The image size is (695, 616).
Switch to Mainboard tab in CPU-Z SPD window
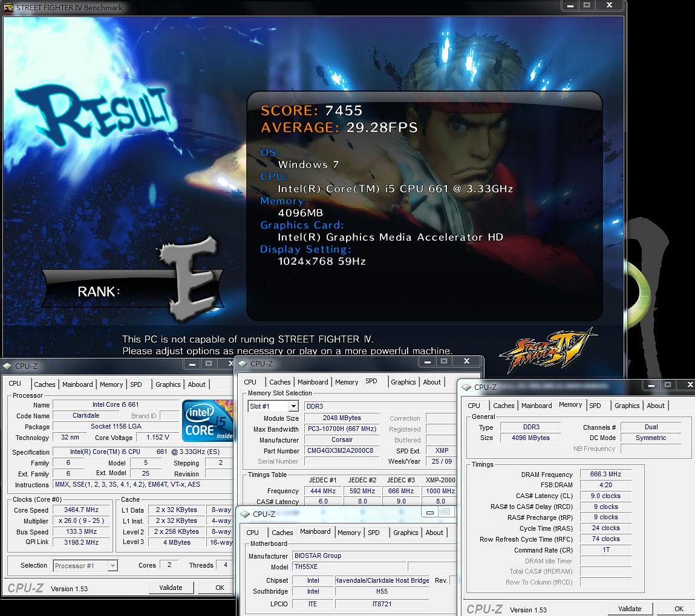point(313,381)
